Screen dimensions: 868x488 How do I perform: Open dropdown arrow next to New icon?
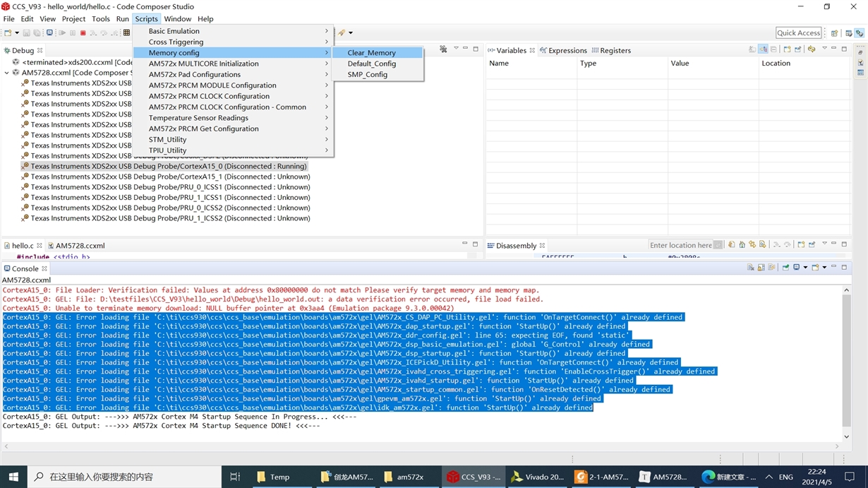coord(17,32)
